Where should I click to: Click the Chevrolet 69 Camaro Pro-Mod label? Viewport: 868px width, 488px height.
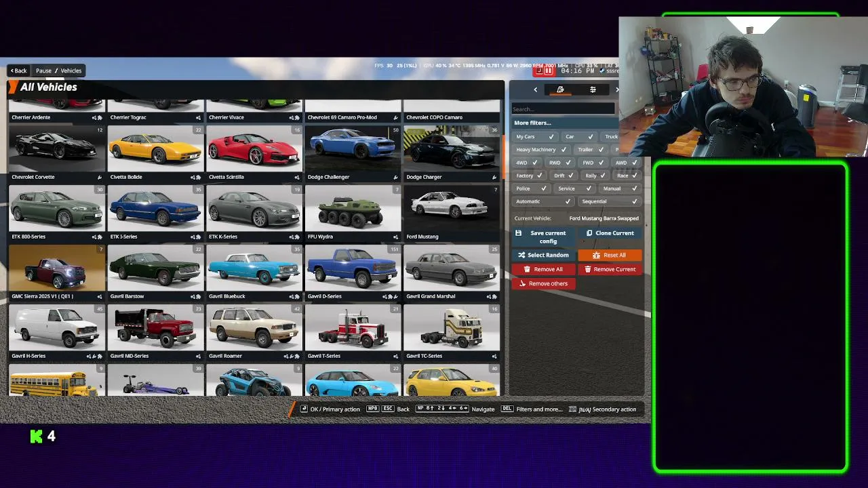(342, 117)
